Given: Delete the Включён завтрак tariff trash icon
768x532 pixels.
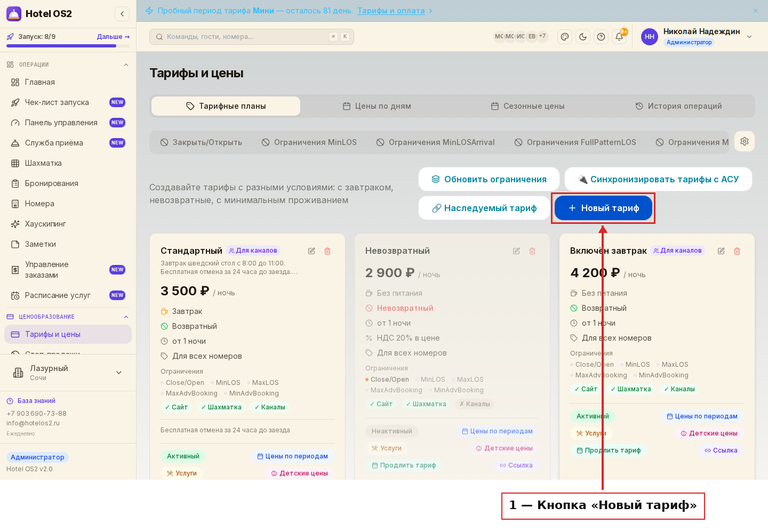Looking at the screenshot, I should (737, 251).
